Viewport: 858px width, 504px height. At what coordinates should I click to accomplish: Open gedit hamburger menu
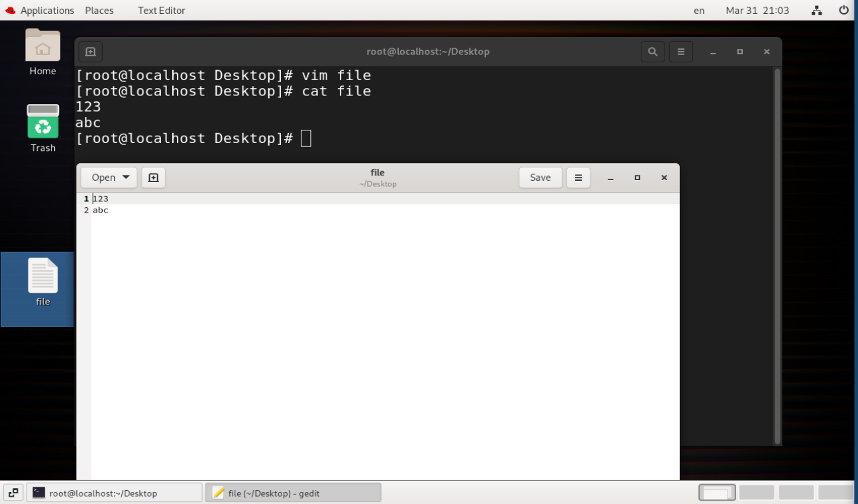pyautogui.click(x=578, y=177)
